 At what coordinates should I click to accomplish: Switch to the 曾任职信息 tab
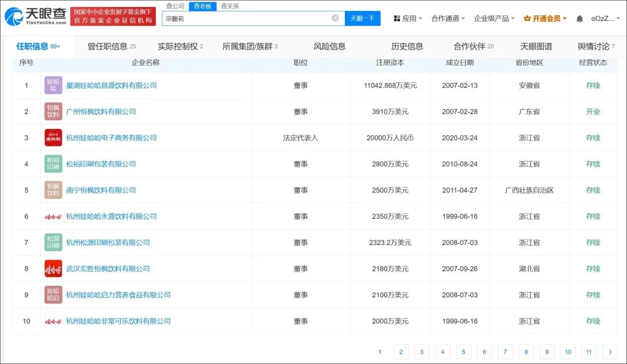111,46
